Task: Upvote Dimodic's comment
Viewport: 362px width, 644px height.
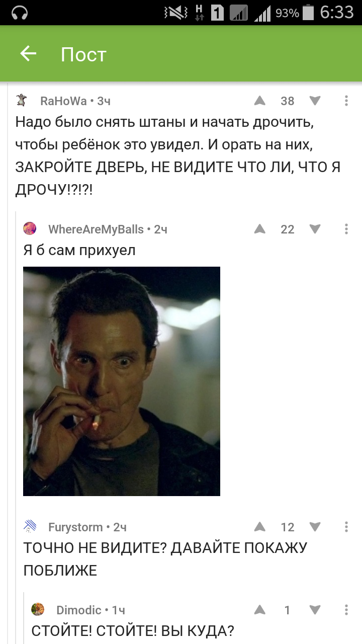Action: tap(259, 610)
